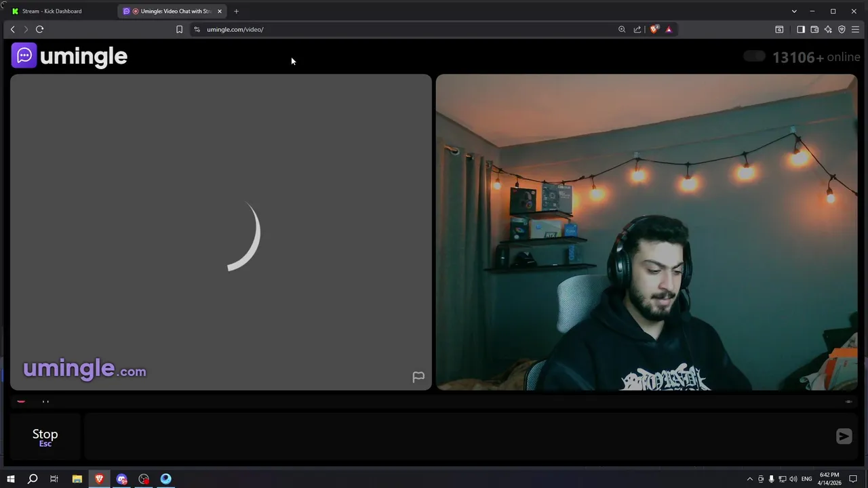
Task: Reload the Umingle page
Action: point(39,29)
